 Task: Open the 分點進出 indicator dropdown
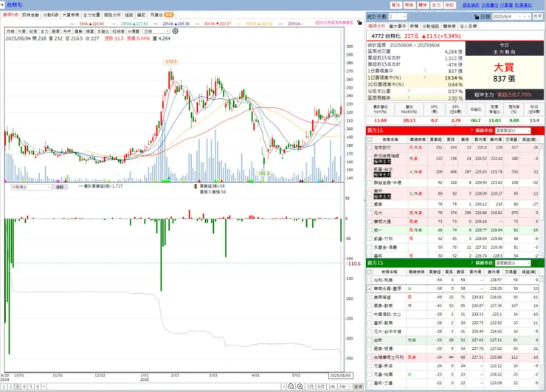point(31,187)
